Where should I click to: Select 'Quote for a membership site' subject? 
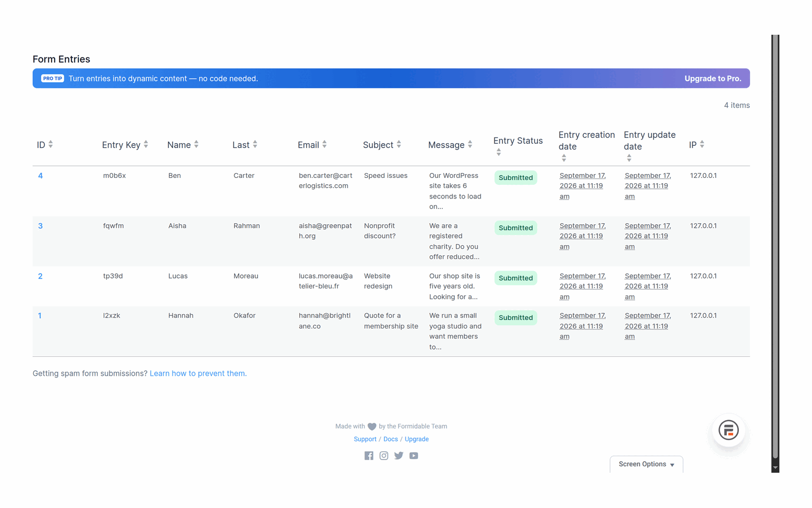[x=391, y=321]
